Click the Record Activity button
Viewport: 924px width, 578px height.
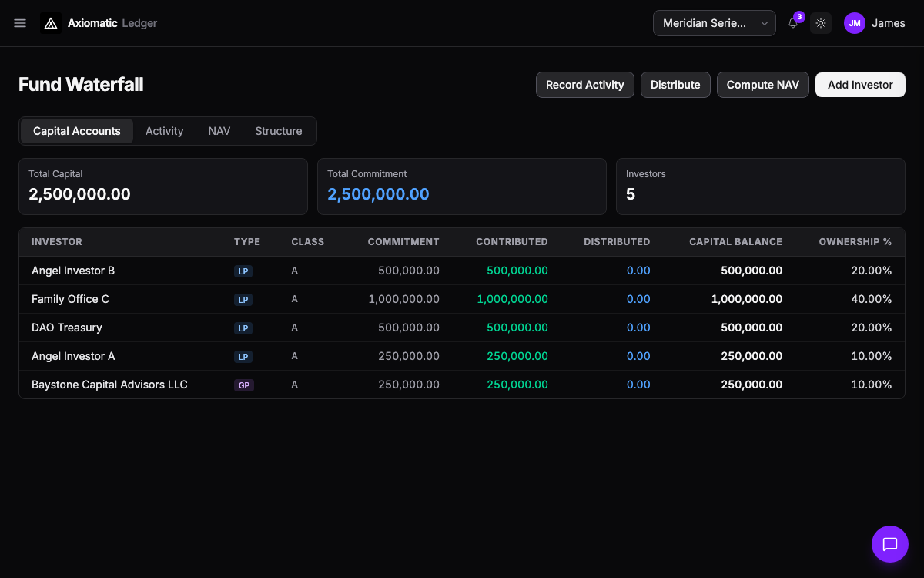coord(584,85)
